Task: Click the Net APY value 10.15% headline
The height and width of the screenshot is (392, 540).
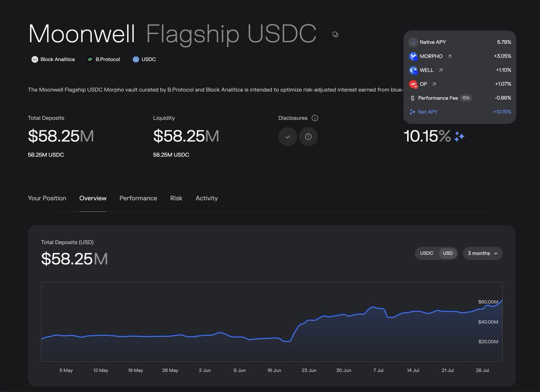Action: (427, 136)
